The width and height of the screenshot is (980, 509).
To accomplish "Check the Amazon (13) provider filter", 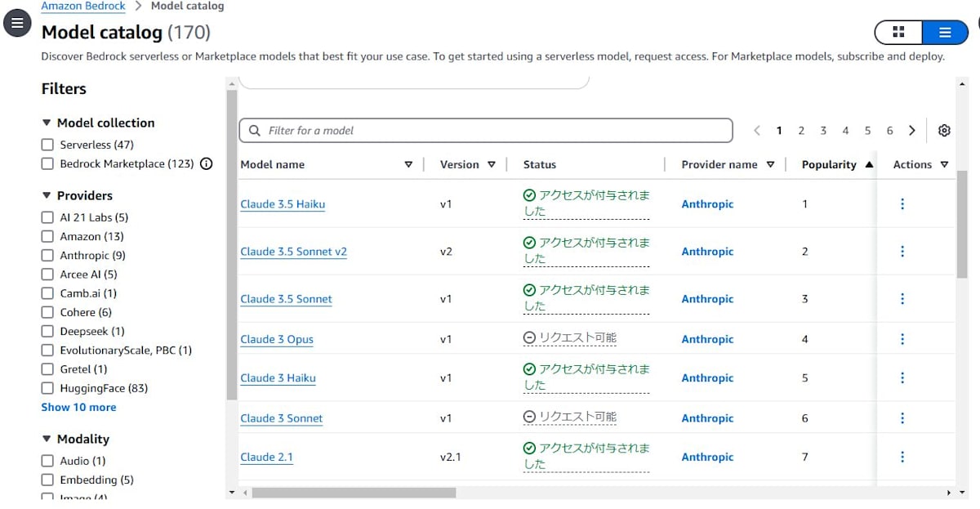I will click(x=47, y=236).
